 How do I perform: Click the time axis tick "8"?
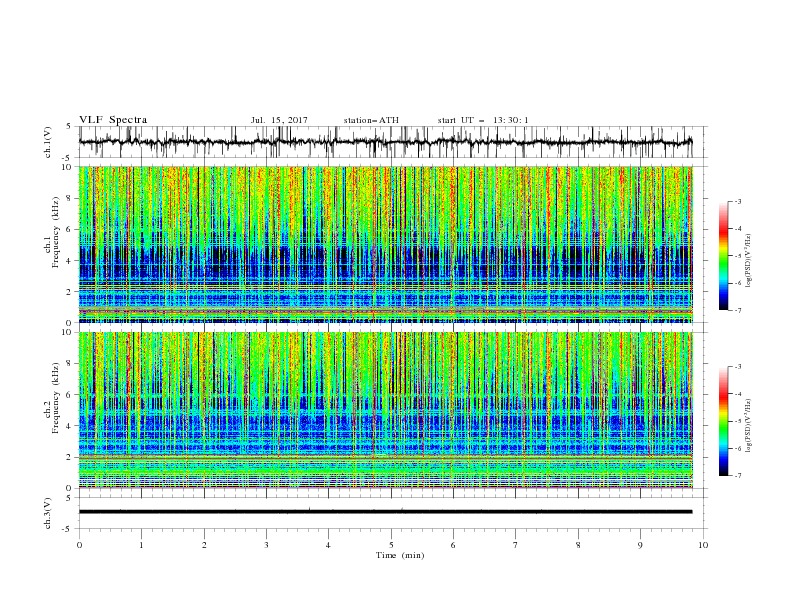pos(578,545)
